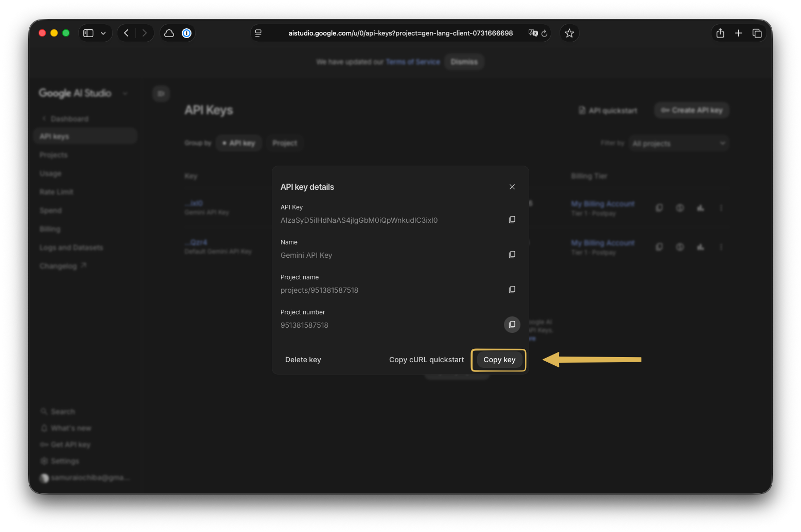
Task: Show Safari tab overview
Action: click(x=757, y=33)
